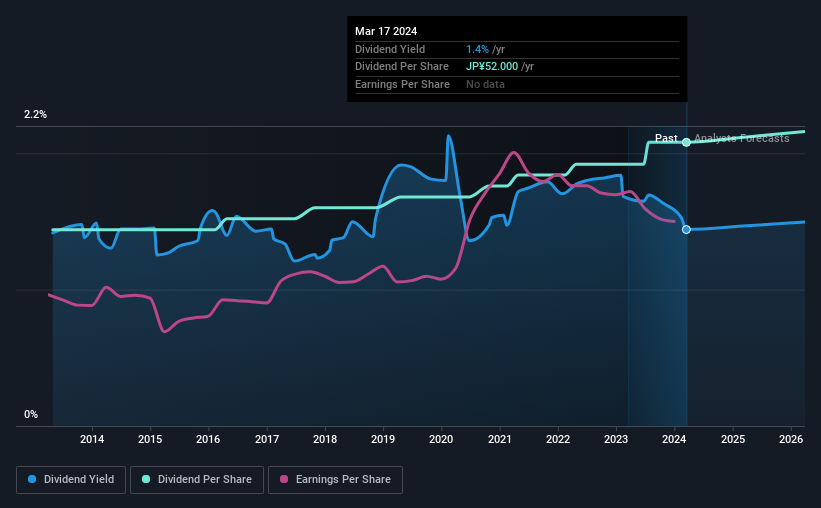Click the 1.4% dividend yield value
The height and width of the screenshot is (508, 821).
(x=477, y=49)
